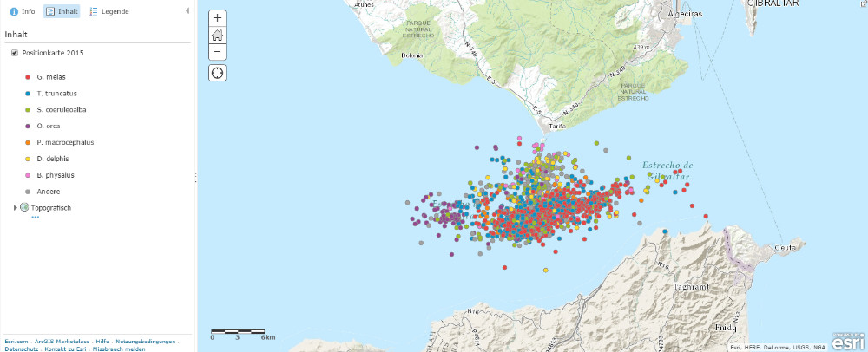Collapse the side panel with the arrow
Screen dimensions: 868x352
coord(187,10)
